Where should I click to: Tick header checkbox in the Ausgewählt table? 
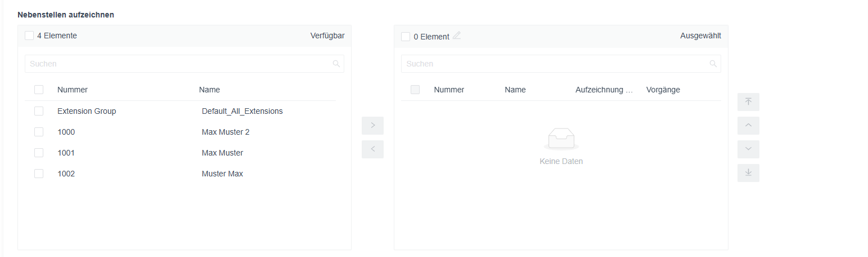click(415, 90)
